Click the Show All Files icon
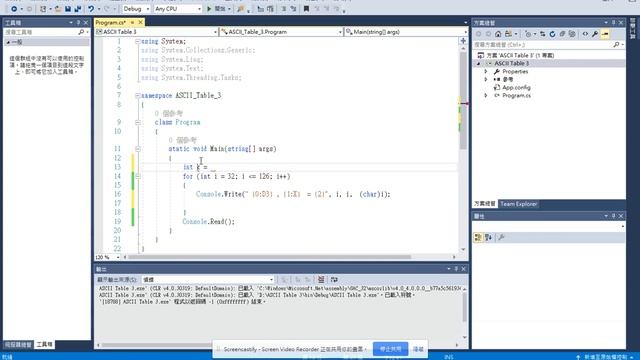The image size is (640, 360). 572,34
